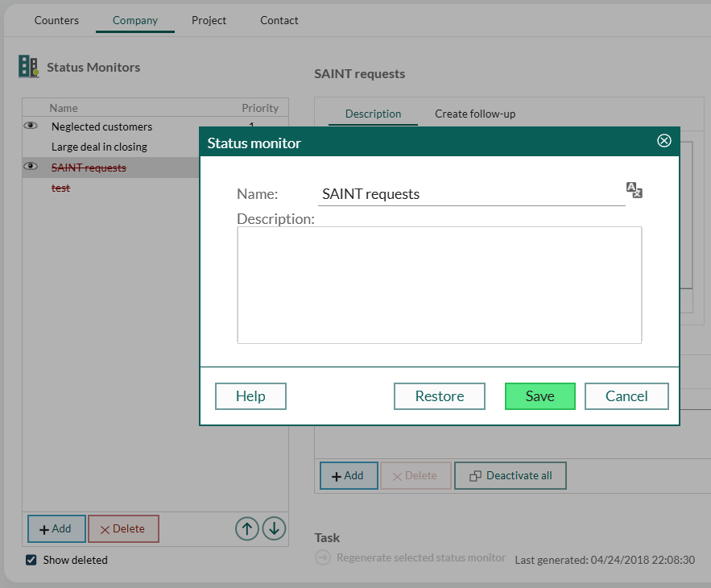Click the Name field with SAINT requests
This screenshot has height=588, width=711.
pyautogui.click(x=471, y=194)
